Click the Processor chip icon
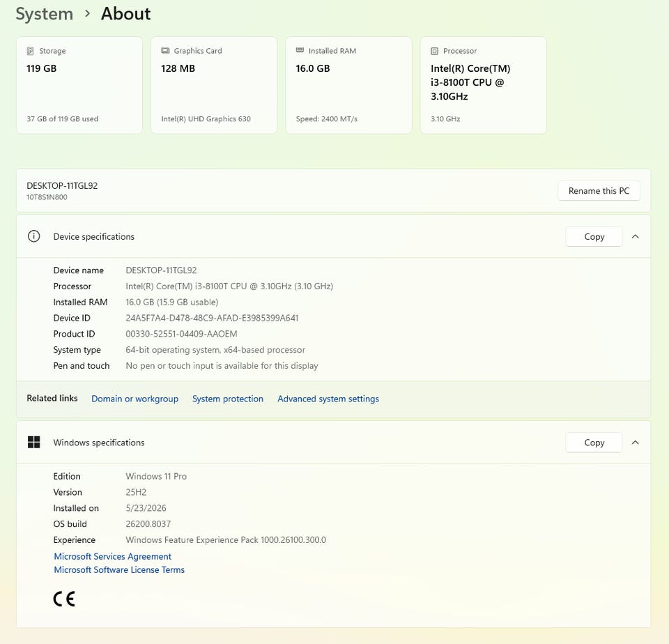The image size is (669, 644). pyautogui.click(x=434, y=51)
